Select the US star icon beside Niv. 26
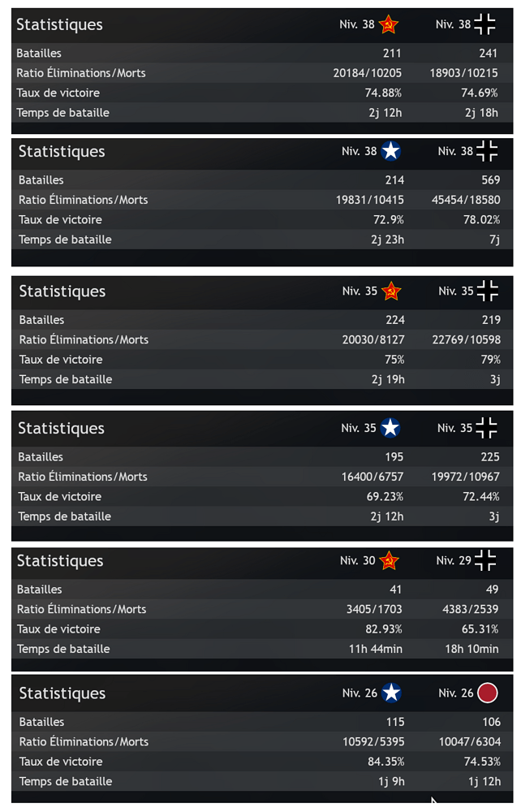This screenshot has width=521, height=812. (x=391, y=693)
